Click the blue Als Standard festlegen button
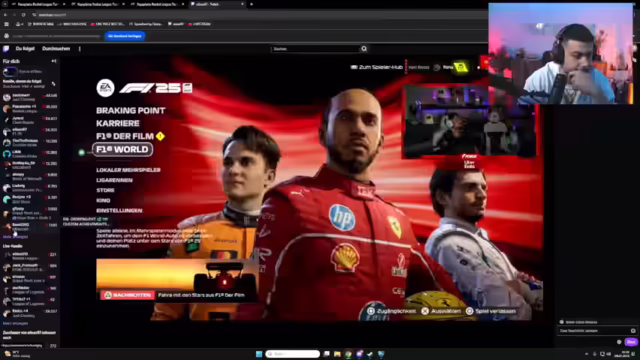Image resolution: width=640 pixels, height=360 pixels. pyautogui.click(x=125, y=36)
